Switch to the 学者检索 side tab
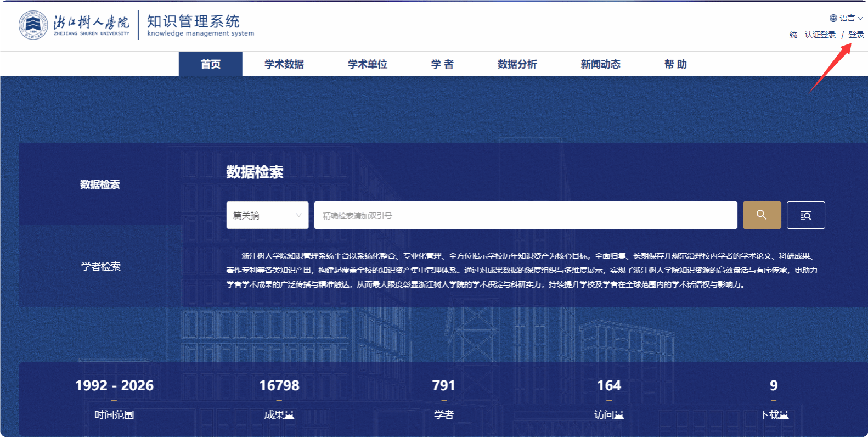 click(x=100, y=267)
